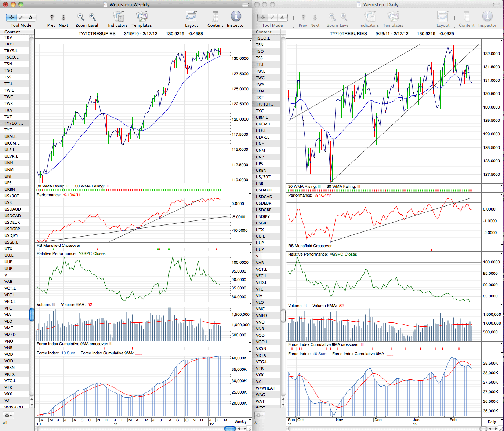Screen dimensions: 504x431
Task: Toggle Content panel in Weinstein Daily
Action: pos(467,17)
